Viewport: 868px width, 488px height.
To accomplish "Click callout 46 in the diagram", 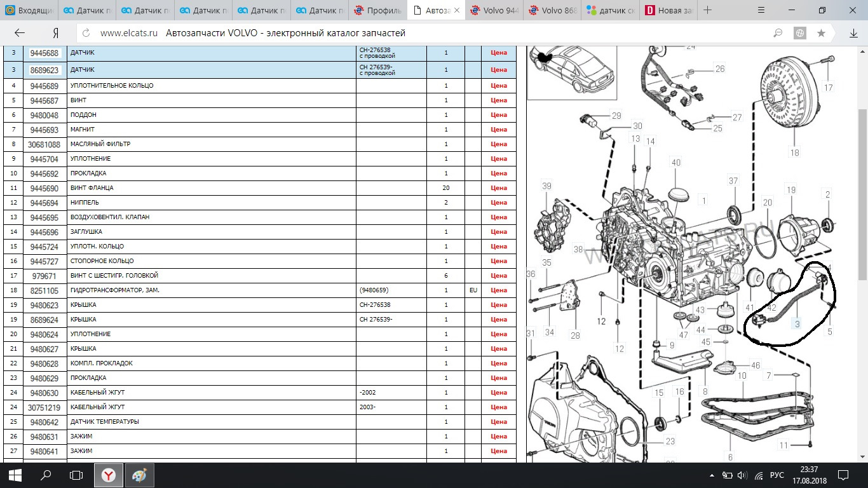I will coord(755,366).
